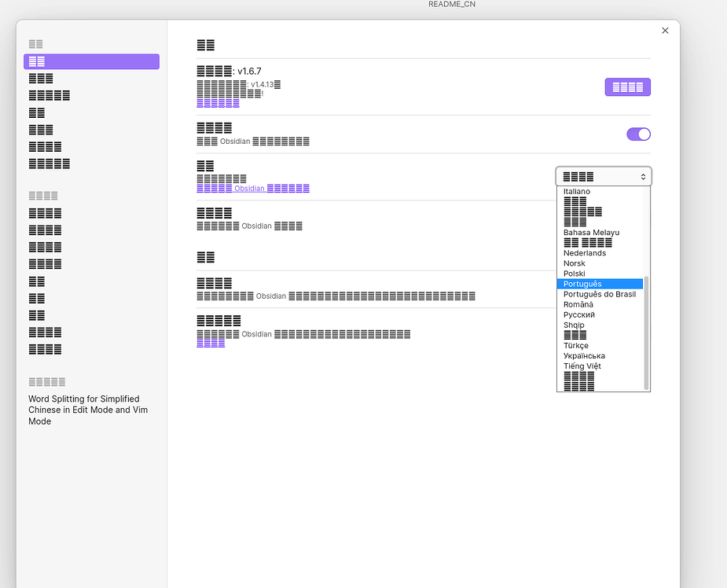727x588 pixels.
Task: Select Nederlands from the language list
Action: click(585, 253)
